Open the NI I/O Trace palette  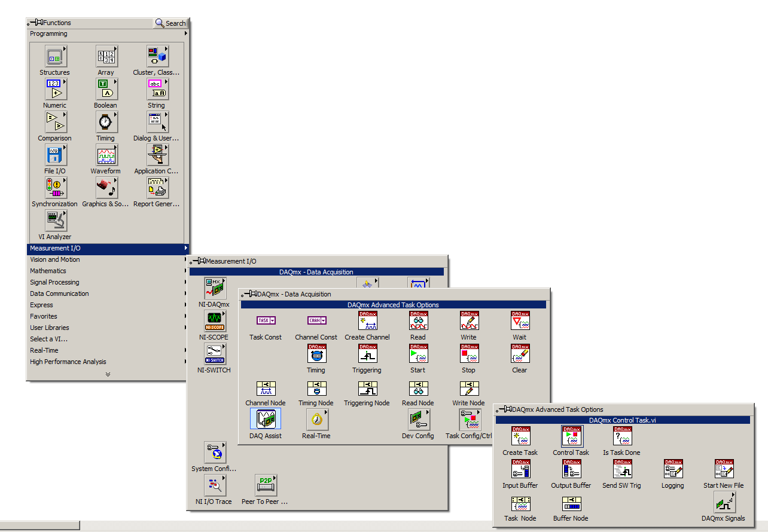pyautogui.click(x=215, y=485)
